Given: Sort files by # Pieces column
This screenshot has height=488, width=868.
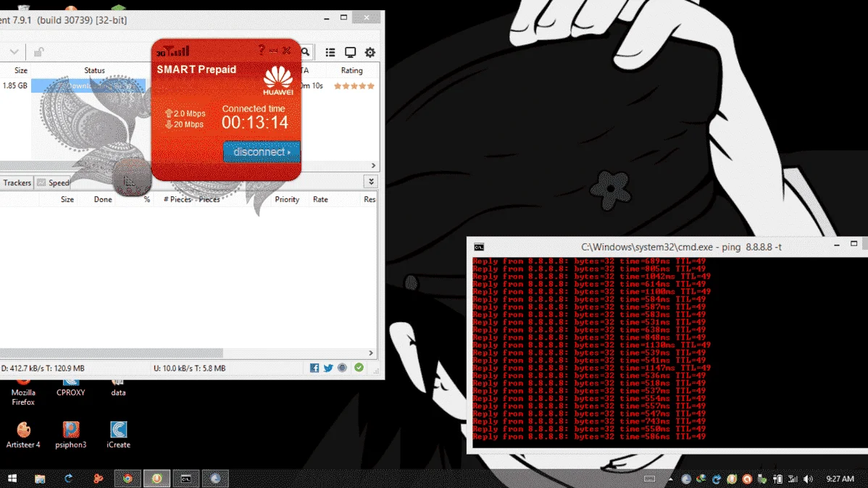Looking at the screenshot, I should 177,199.
